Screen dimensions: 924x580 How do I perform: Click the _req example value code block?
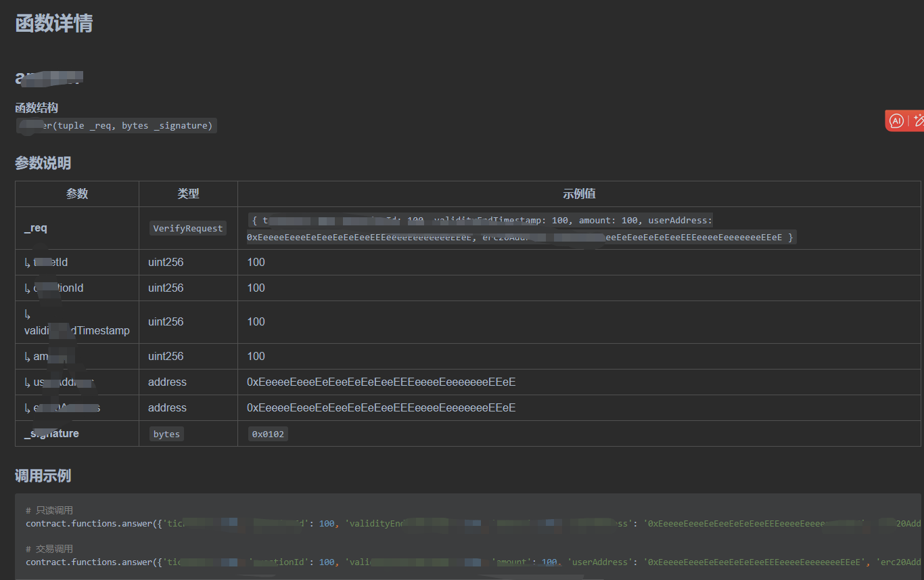click(x=521, y=229)
